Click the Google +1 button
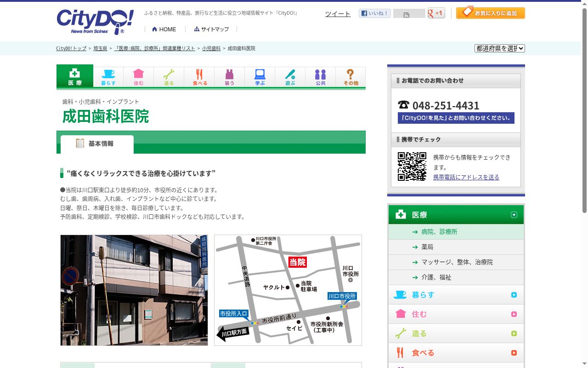Viewport: 588px width, 368px height. 436,13
